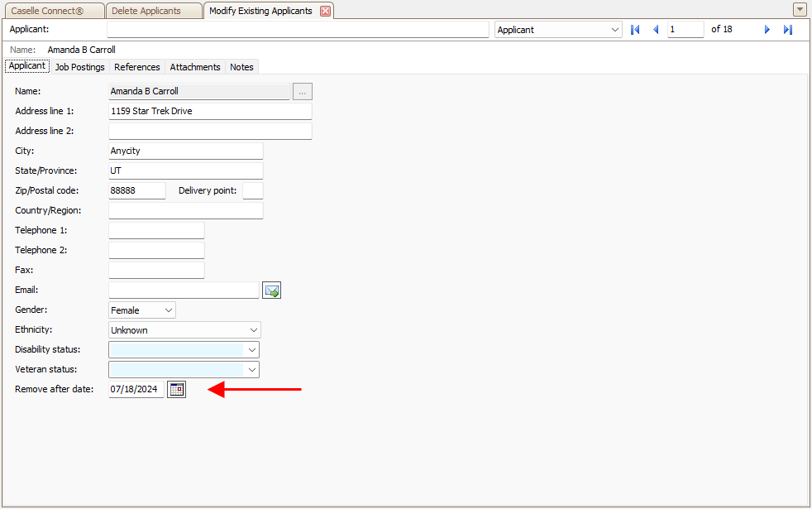Open the Attachments tab
The width and height of the screenshot is (812, 509).
(195, 67)
